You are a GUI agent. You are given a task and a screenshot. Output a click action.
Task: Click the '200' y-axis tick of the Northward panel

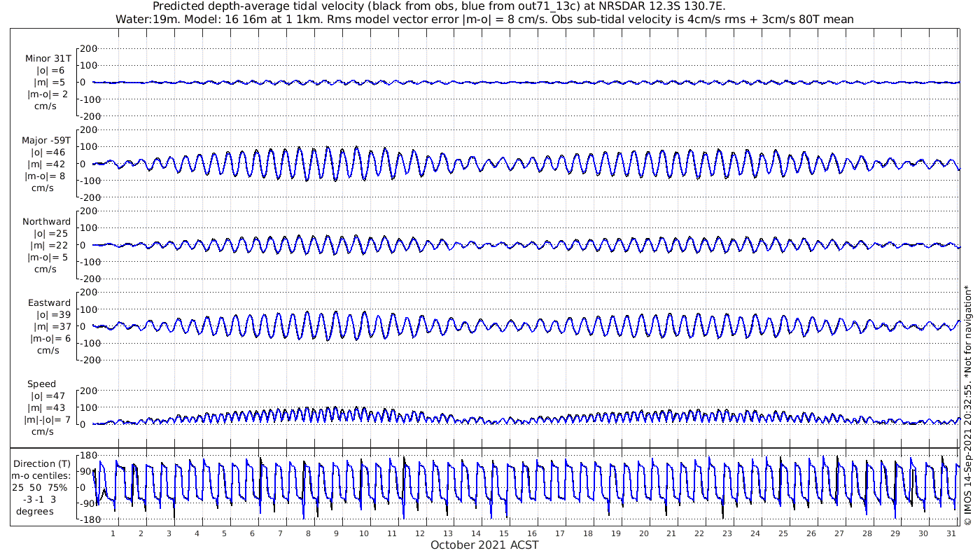click(x=88, y=211)
